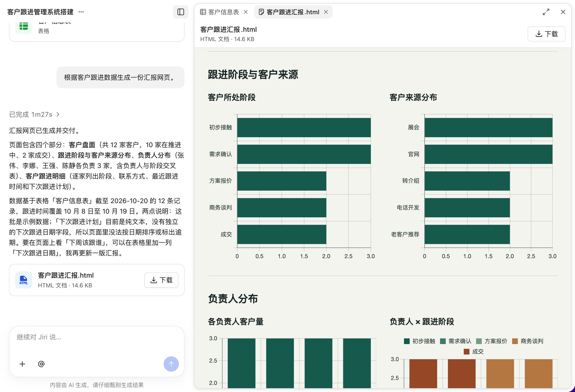This screenshot has width=575, height=392.
Task: Open the conversation title more options menu
Action: [81, 12]
